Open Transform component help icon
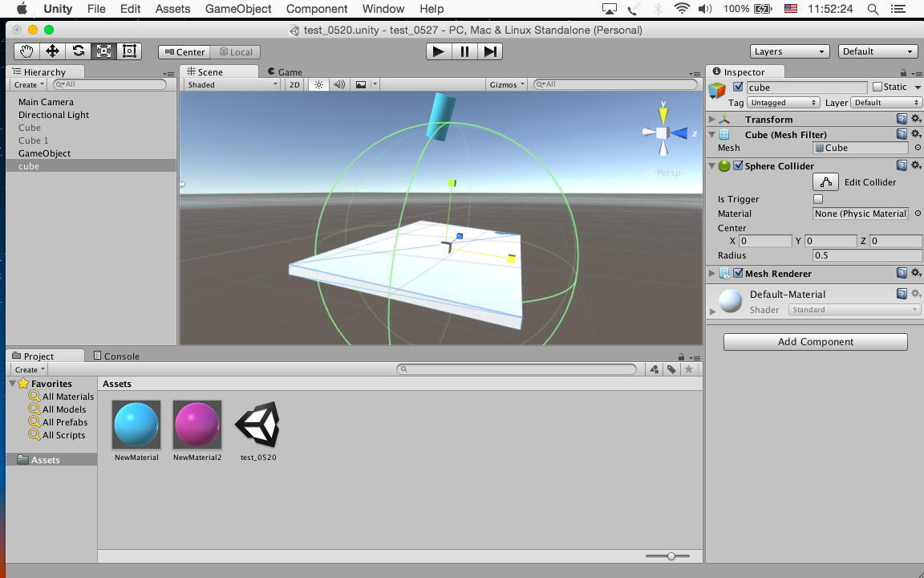924x578 pixels. (x=902, y=119)
